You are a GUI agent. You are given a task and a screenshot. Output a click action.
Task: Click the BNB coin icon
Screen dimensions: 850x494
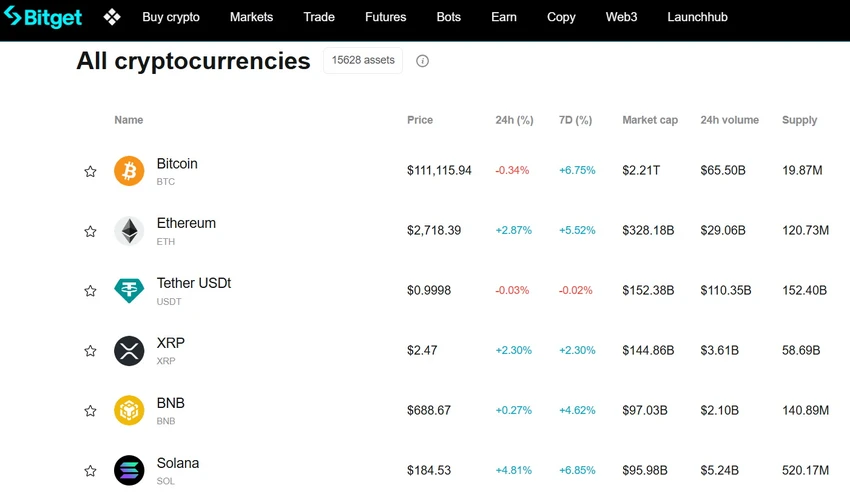tap(129, 410)
